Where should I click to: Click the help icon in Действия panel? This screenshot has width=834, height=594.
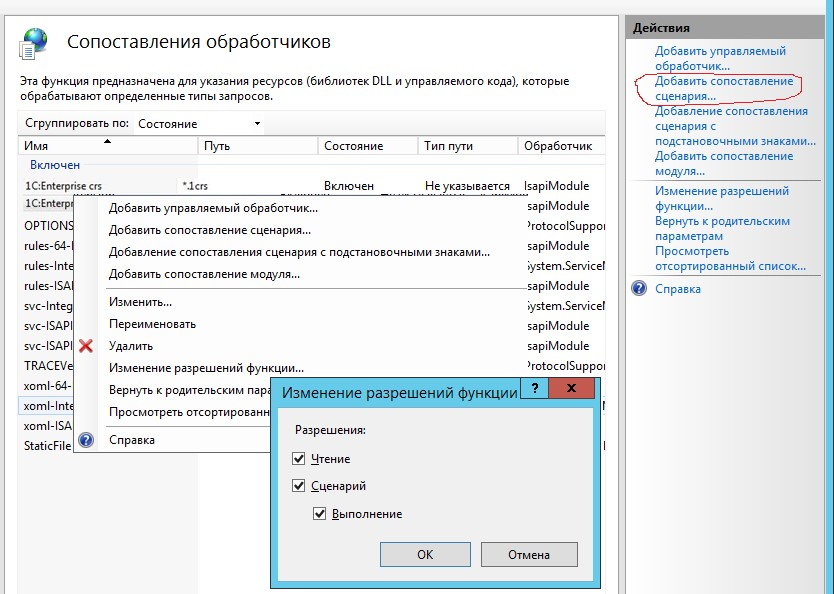(640, 289)
